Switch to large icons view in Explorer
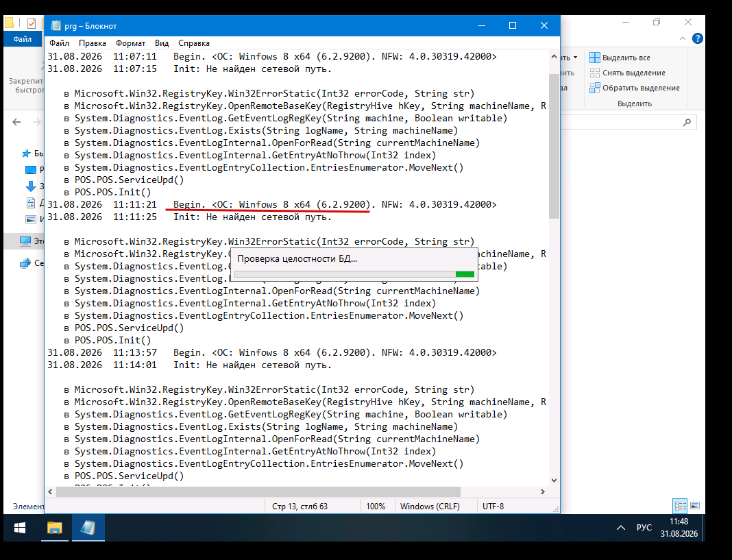The width and height of the screenshot is (732, 560). coord(695,505)
